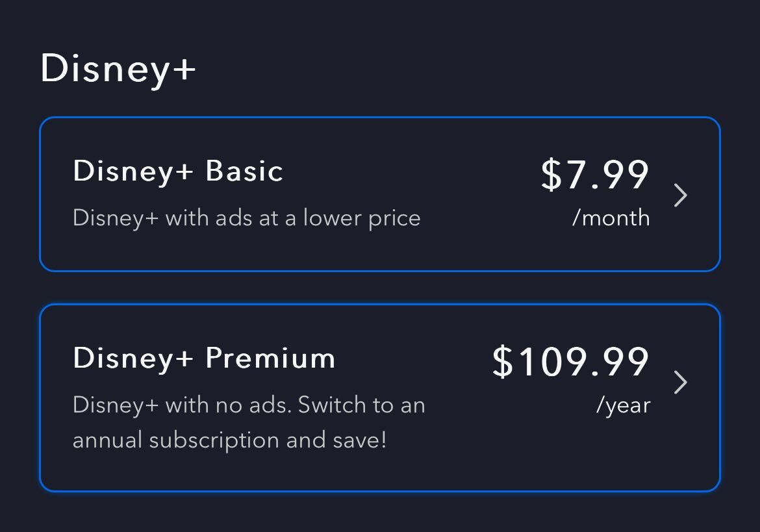The height and width of the screenshot is (532, 760).
Task: Tap "Switch to an" in Premium description
Action: tap(362, 405)
